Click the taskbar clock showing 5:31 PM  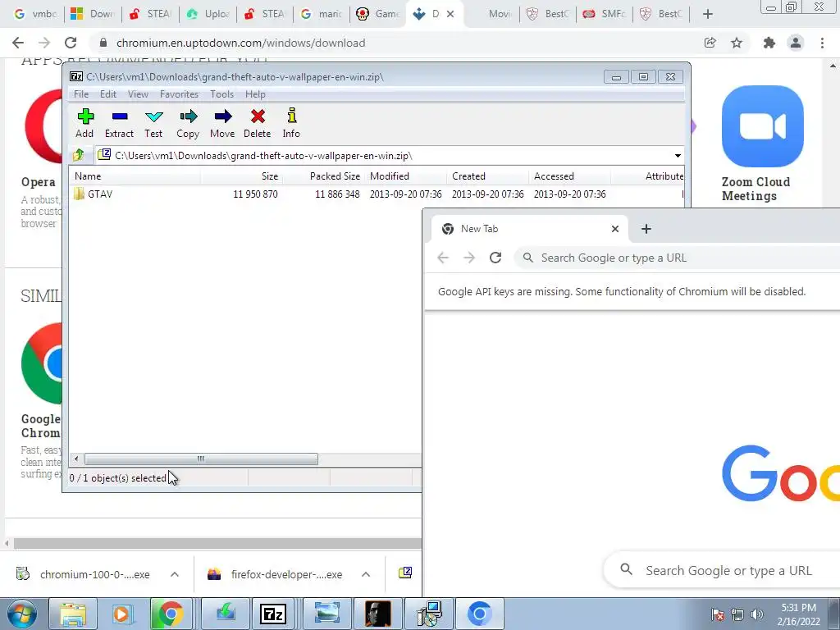(798, 614)
